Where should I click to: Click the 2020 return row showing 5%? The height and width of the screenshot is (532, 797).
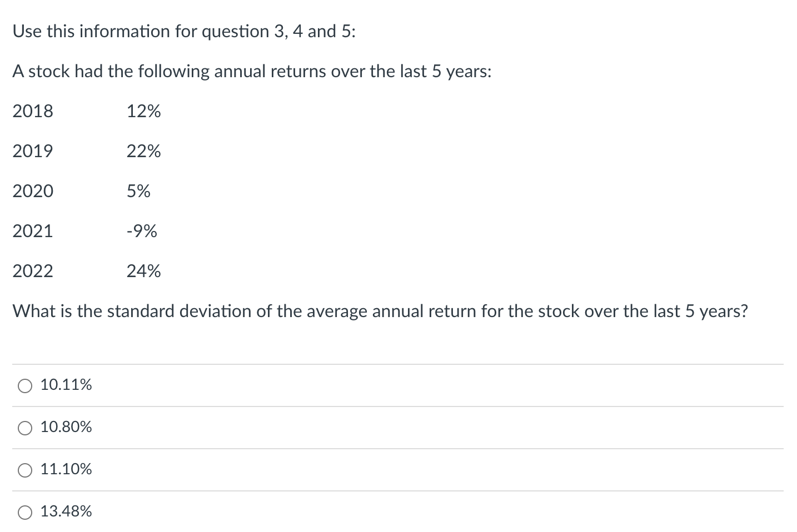coord(81,191)
